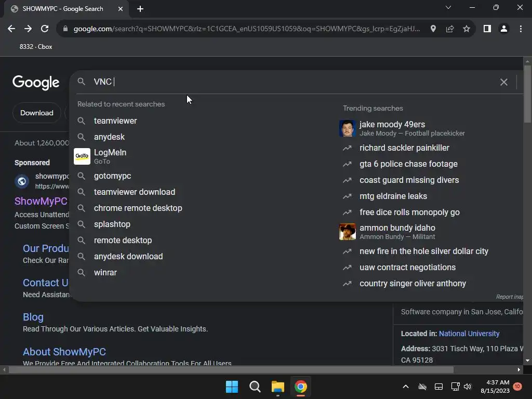Open the Chrome profile menu
Image resolution: width=532 pixels, height=399 pixels.
504,29
